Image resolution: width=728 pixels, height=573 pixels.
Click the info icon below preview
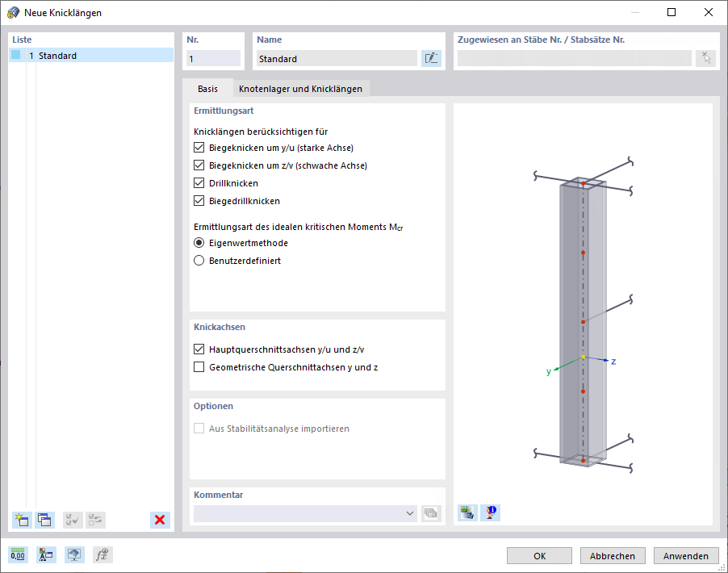(x=490, y=512)
